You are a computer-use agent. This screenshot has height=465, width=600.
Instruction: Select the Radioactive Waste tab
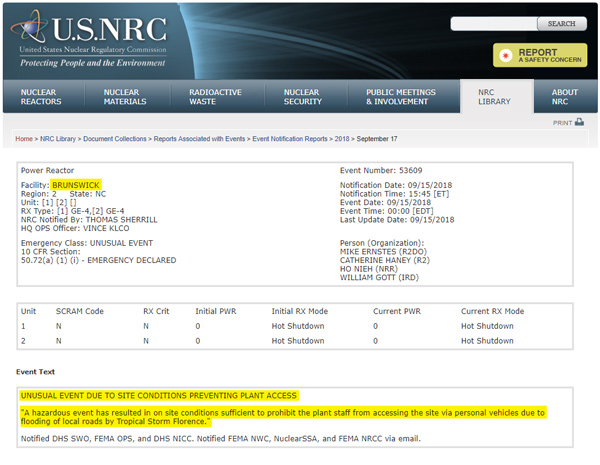pos(214,97)
